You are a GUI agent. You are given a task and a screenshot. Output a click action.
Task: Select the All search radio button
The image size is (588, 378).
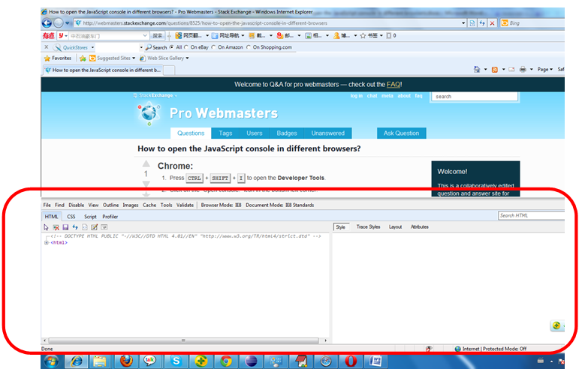tap(172, 47)
